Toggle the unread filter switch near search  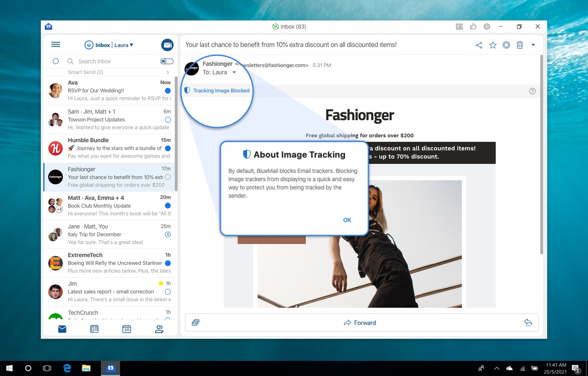(167, 61)
